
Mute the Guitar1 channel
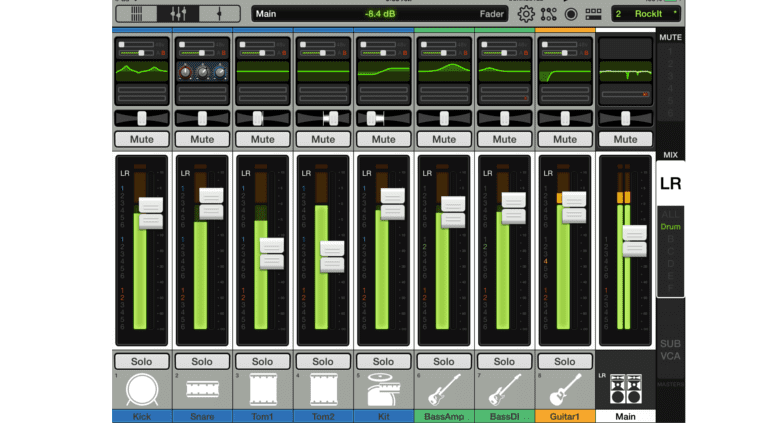point(565,139)
